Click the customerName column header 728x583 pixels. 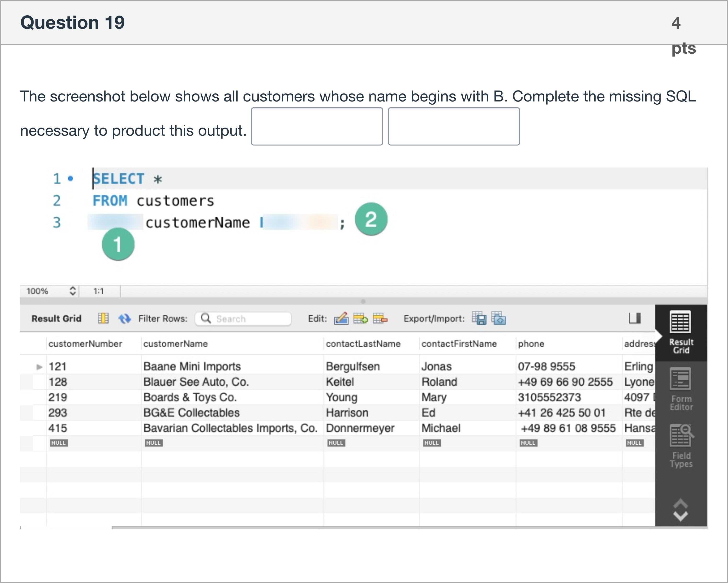pos(175,343)
